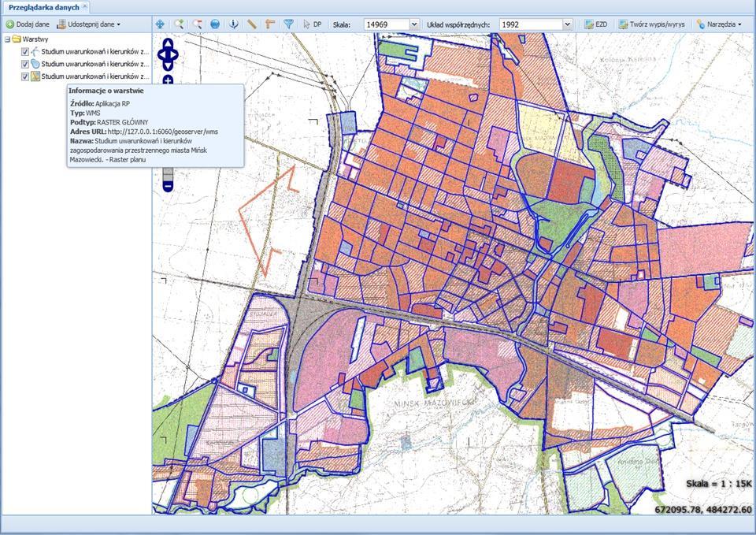Select the Warstwy root label
The image size is (756, 535).
click(x=35, y=39)
